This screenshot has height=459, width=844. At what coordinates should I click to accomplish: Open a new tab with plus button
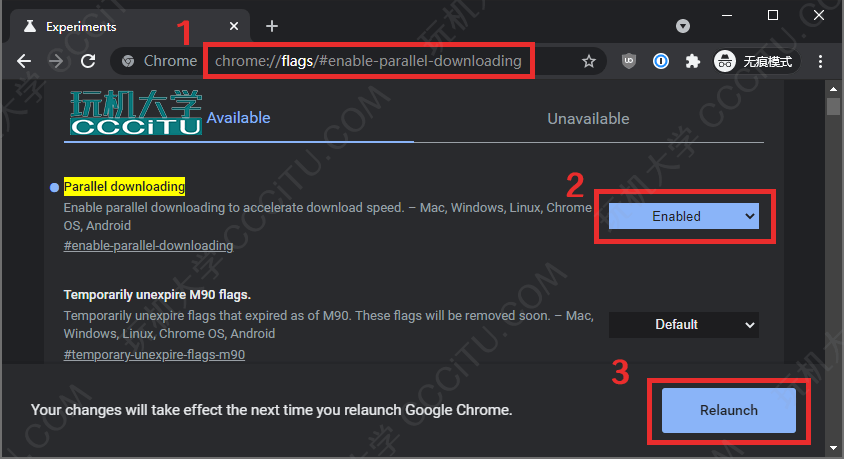272,26
